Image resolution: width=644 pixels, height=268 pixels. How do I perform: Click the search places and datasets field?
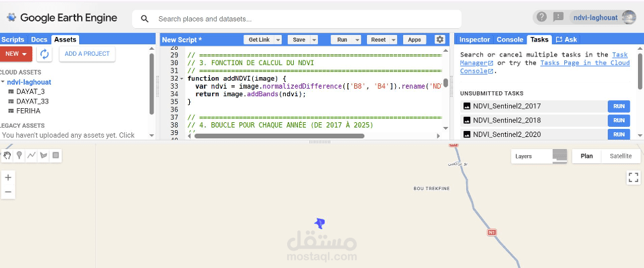297,19
